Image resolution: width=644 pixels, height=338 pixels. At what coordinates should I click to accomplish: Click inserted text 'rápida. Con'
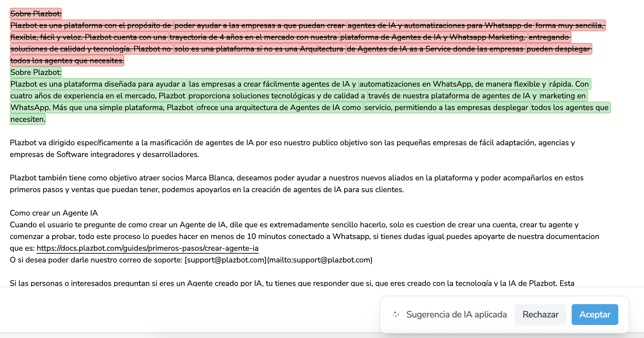tap(570, 84)
